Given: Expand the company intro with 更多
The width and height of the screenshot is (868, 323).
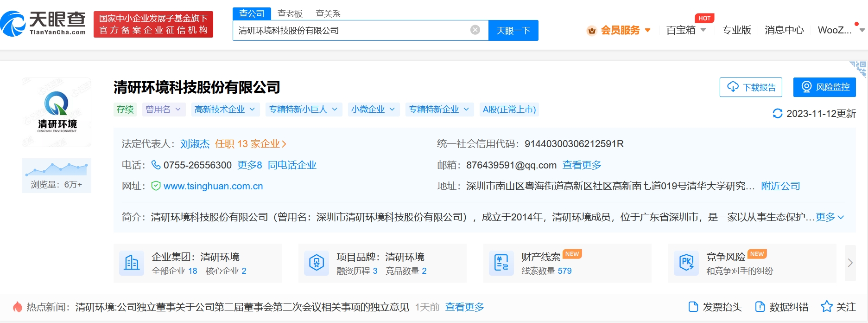Looking at the screenshot, I should click(x=830, y=217).
